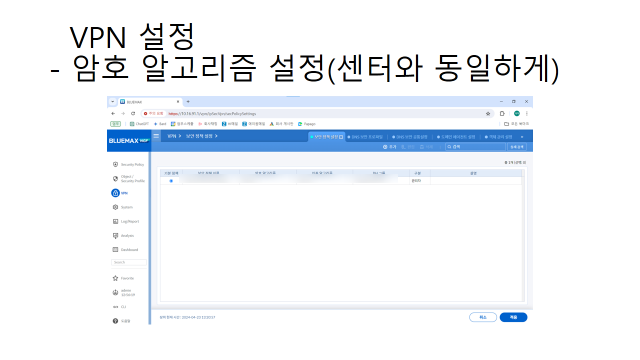Toggle the hamburger menu beside BLUEMAX logo
640x360 pixels.
point(156,136)
